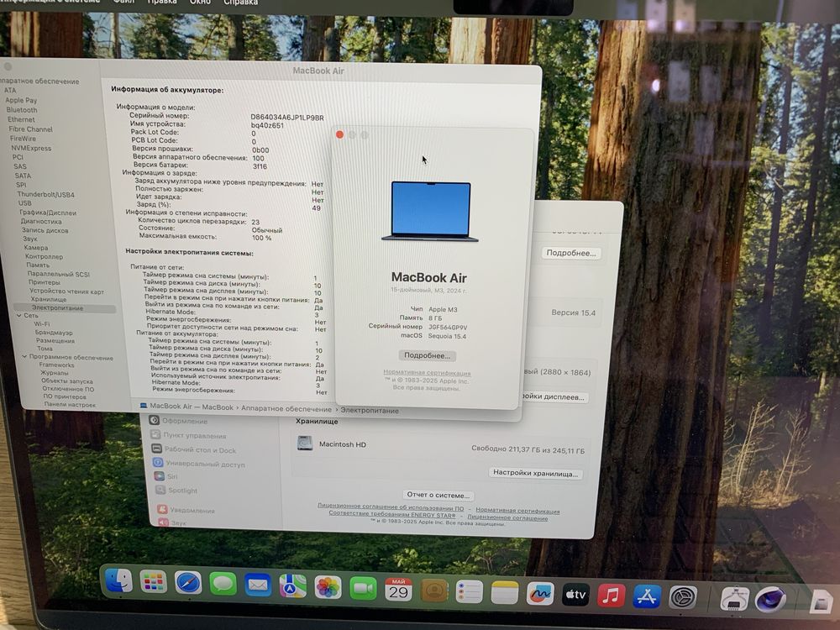
Task: Select Ethernet in the hardware list
Action: pyautogui.click(x=21, y=119)
